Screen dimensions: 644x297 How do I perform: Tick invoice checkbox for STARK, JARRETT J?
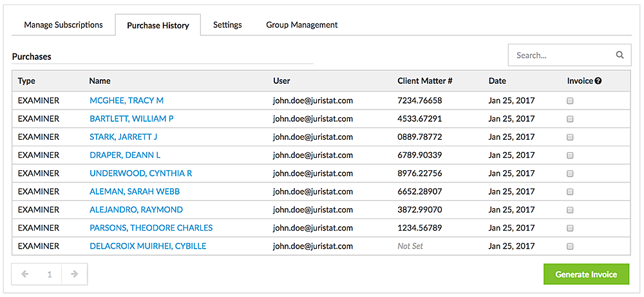[x=570, y=137]
